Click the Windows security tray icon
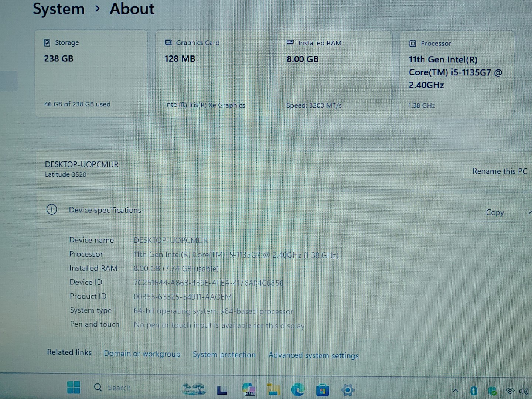The image size is (532, 399). tap(492, 391)
